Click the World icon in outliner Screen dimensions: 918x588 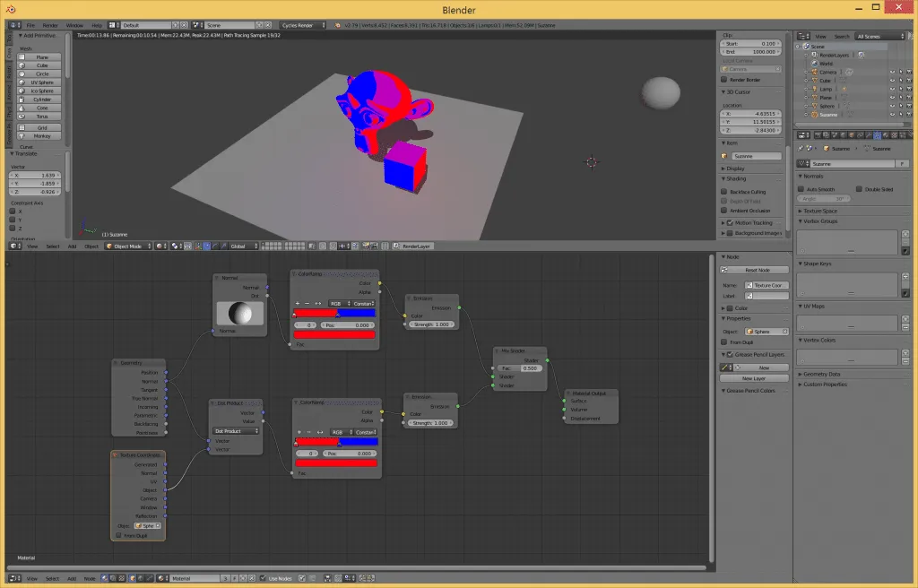(x=815, y=64)
